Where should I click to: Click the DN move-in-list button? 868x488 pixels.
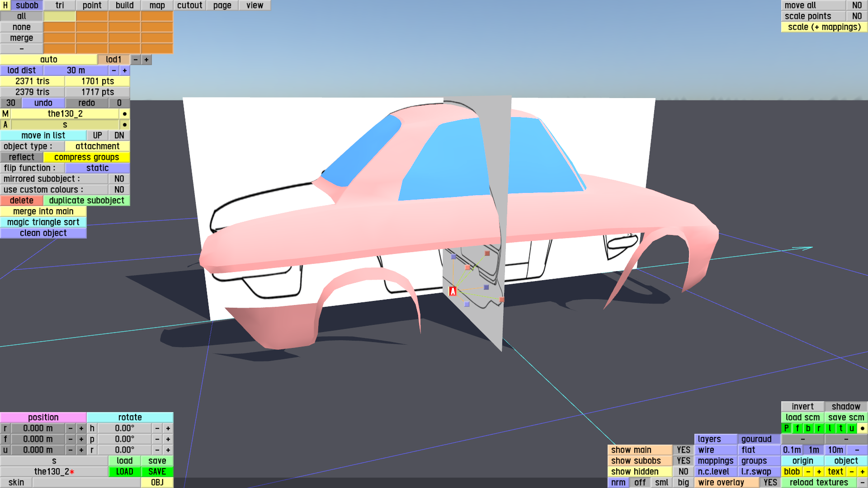coord(119,136)
